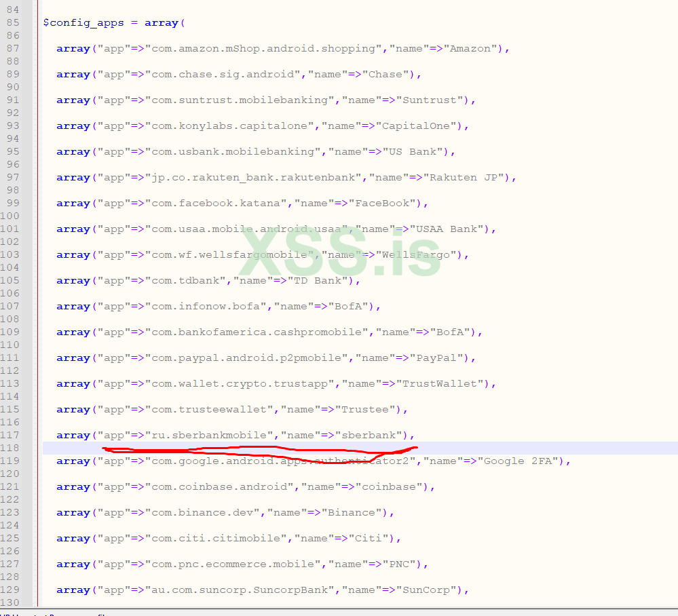Click the "TrustWallet" name value
Screen dimensions: 678x616
[440, 383]
